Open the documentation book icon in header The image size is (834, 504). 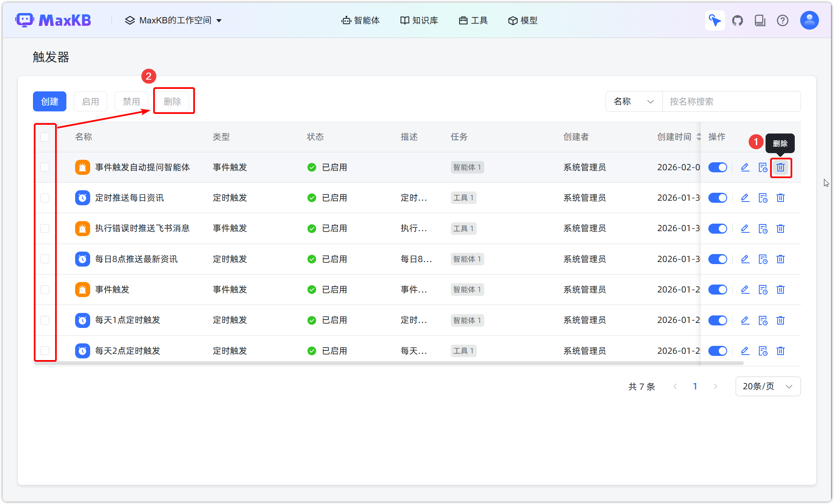760,20
